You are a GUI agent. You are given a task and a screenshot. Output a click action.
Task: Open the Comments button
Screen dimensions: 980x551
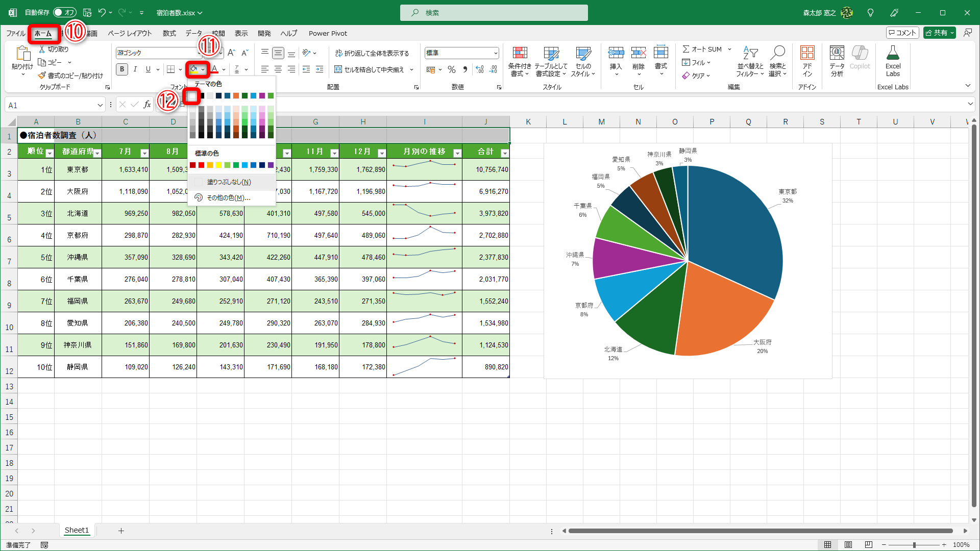pyautogui.click(x=902, y=33)
